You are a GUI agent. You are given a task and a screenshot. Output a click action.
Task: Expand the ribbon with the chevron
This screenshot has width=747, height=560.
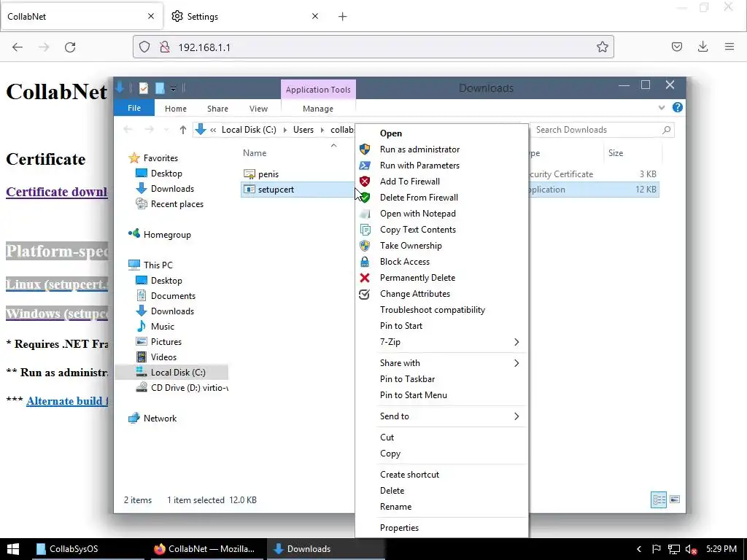click(661, 108)
